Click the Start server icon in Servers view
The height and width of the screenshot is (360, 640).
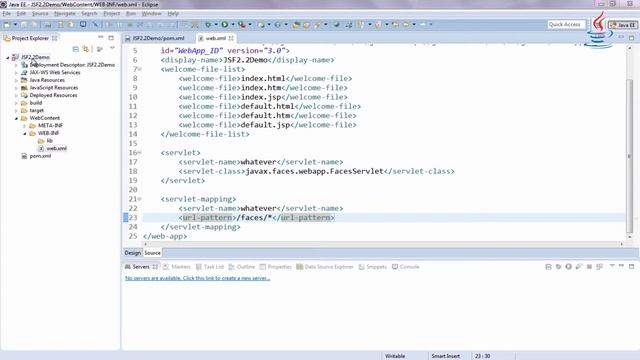[x=569, y=267]
